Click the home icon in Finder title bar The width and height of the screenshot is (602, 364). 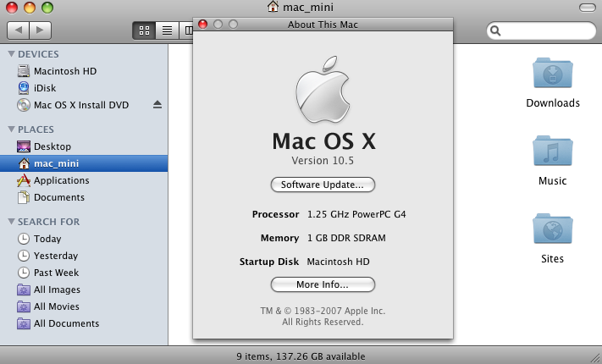pos(273,7)
